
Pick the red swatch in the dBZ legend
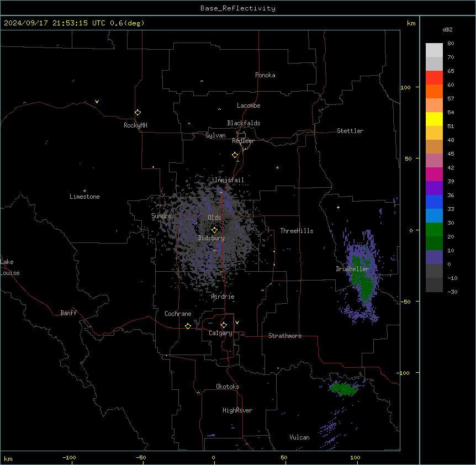point(434,78)
